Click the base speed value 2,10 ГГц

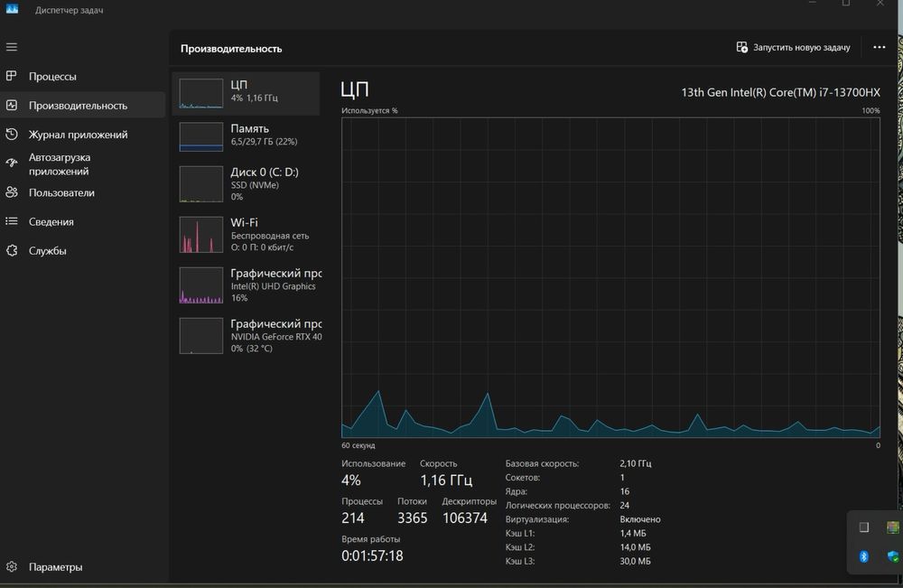(x=636, y=463)
